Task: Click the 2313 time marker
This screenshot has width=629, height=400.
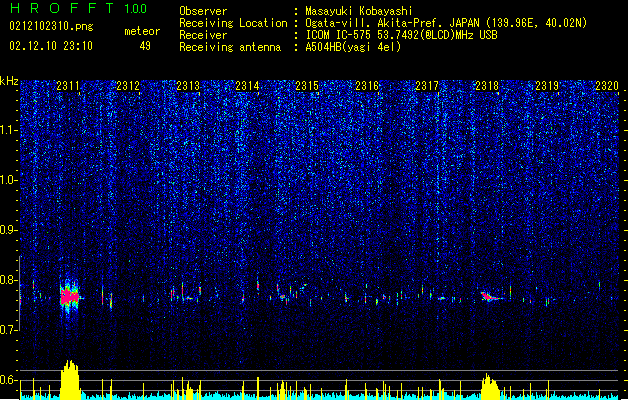Action: pyautogui.click(x=188, y=86)
